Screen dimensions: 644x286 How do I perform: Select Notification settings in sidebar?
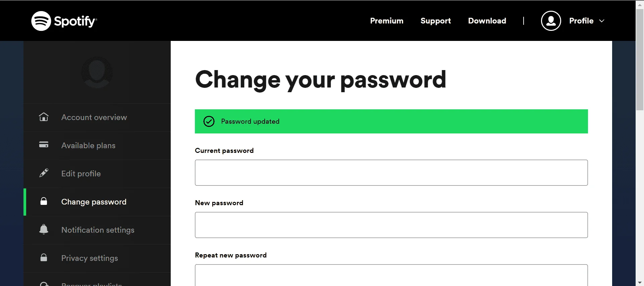click(97, 230)
